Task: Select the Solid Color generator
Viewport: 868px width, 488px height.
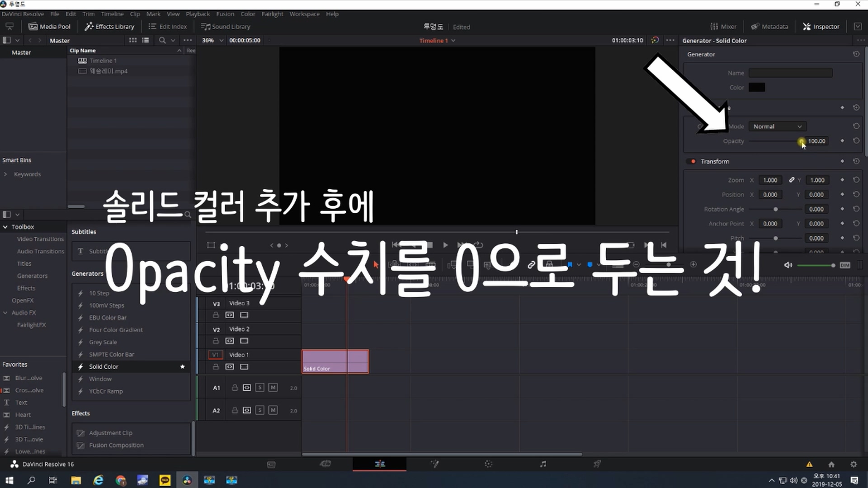Action: pyautogui.click(x=104, y=366)
